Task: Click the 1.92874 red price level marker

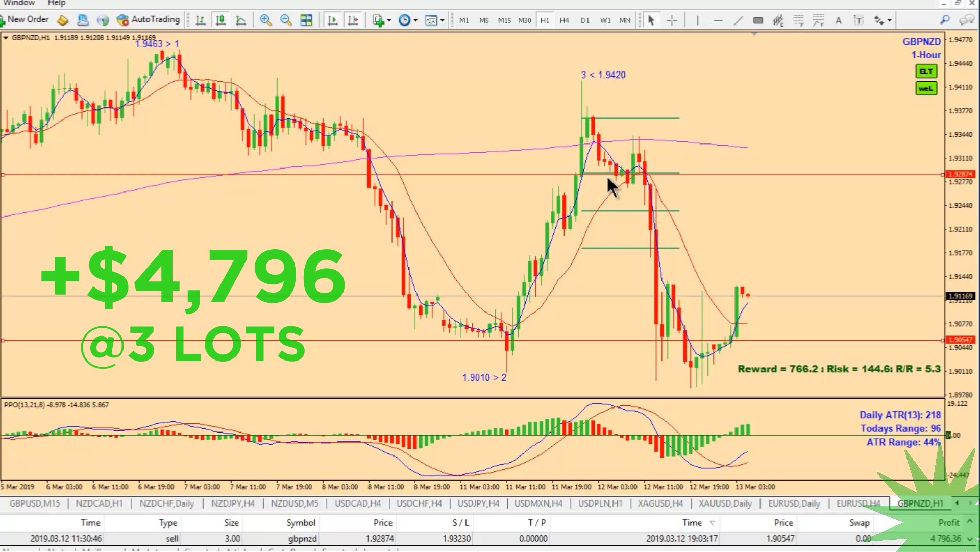Action: [x=960, y=174]
